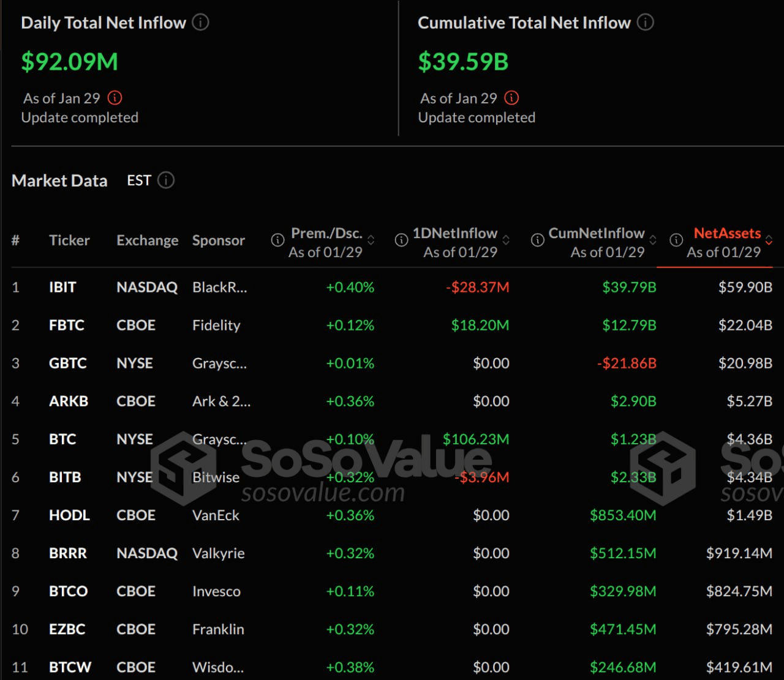Click the Sponsor column header
This screenshot has width=784, height=680.
(x=219, y=241)
